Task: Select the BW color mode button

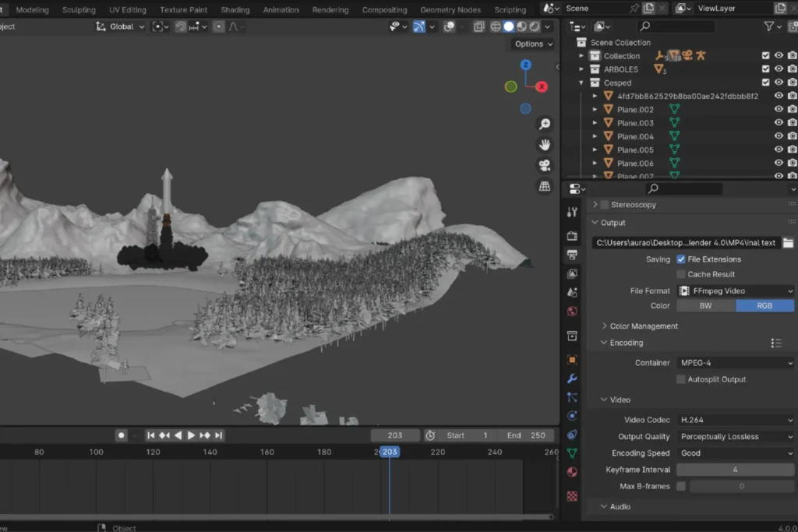Action: pyautogui.click(x=705, y=306)
